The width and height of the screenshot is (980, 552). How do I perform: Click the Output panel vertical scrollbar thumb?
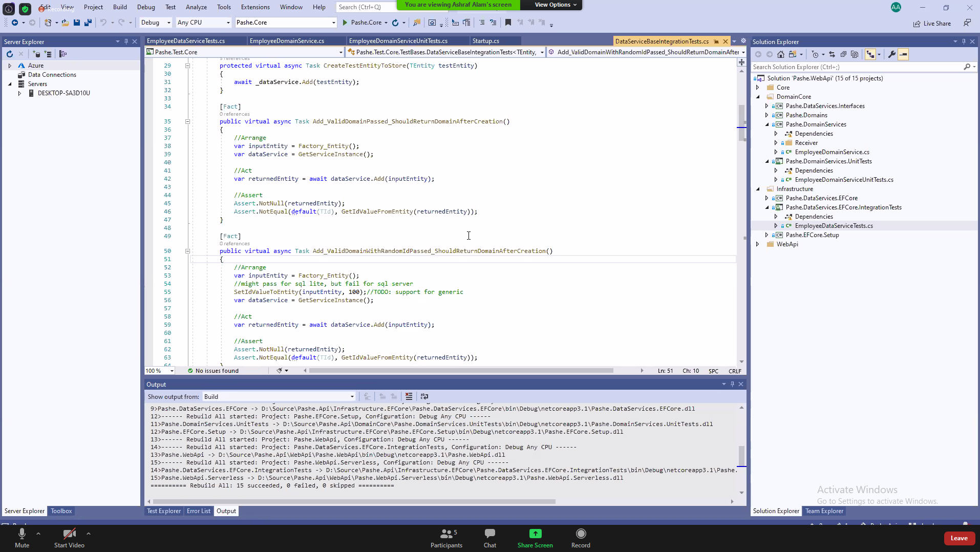[741, 456]
